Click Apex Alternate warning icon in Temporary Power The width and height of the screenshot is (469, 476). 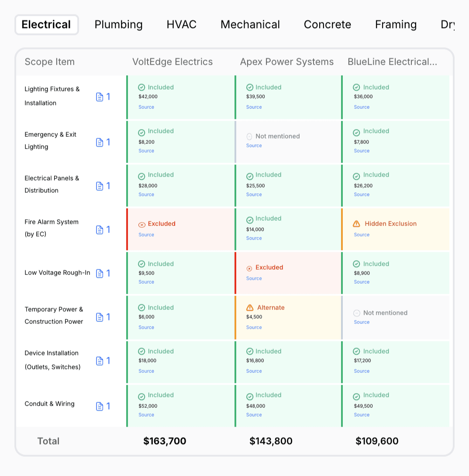250,308
